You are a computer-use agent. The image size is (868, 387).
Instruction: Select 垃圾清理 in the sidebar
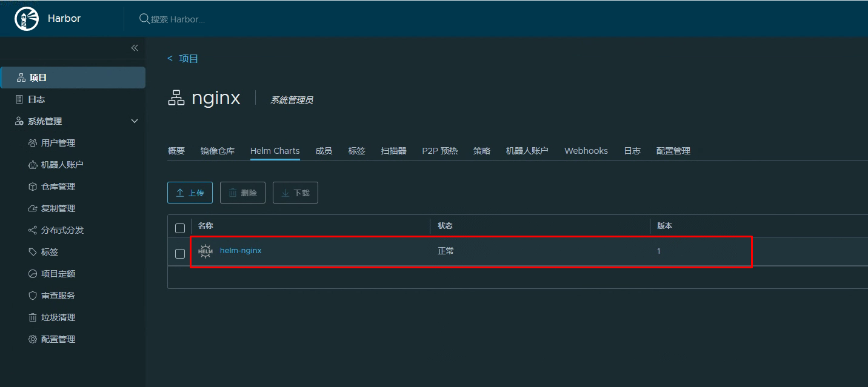[58, 317]
